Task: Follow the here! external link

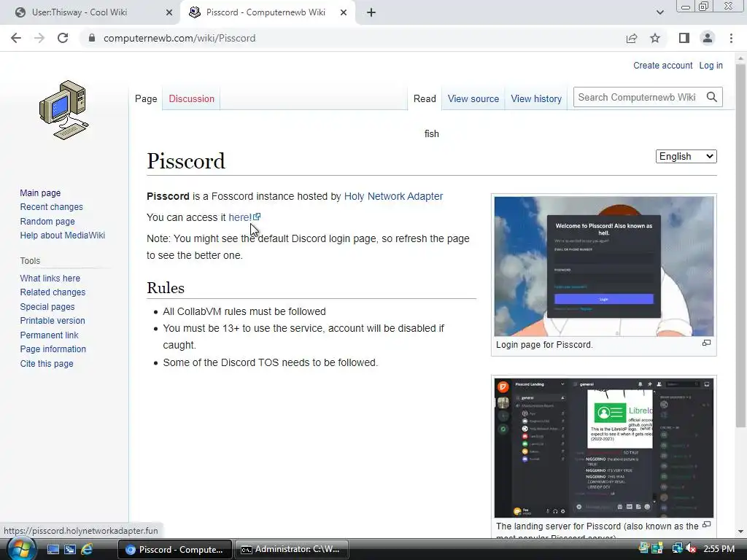Action: coord(240,217)
